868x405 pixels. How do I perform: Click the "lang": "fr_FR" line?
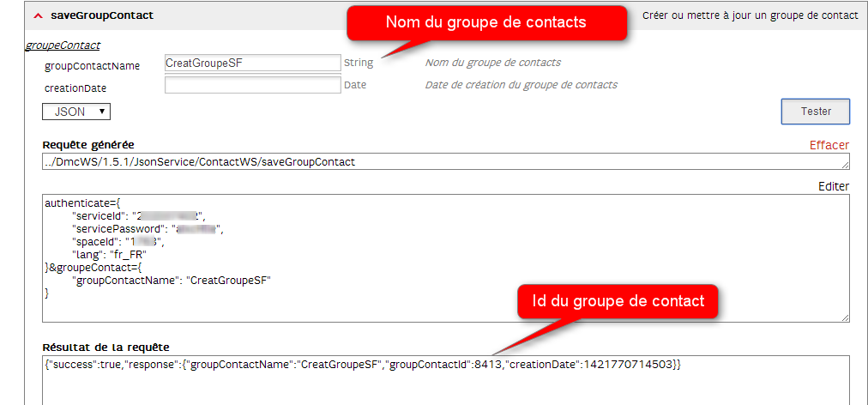109,255
